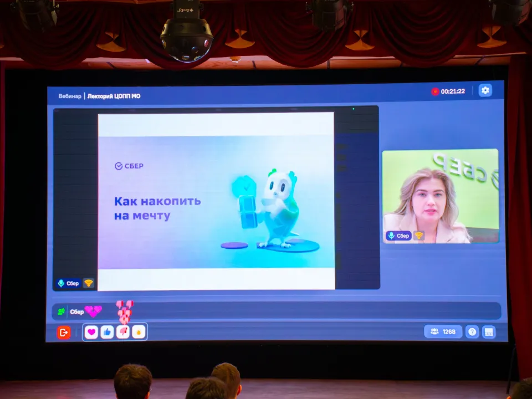Send a heart reaction
Image resolution: width=532 pixels, height=399 pixels.
91,332
